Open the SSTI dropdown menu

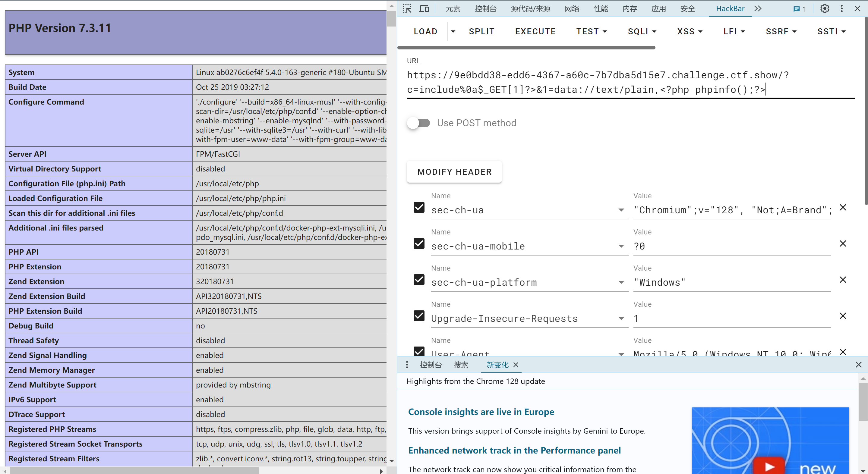[x=831, y=31]
